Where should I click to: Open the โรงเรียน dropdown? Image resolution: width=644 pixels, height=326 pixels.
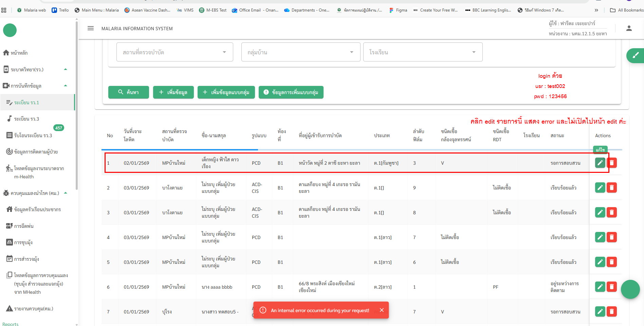423,52
